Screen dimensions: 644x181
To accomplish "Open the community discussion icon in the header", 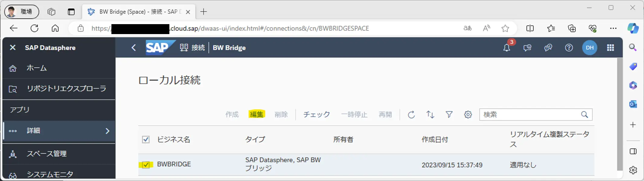I will pos(548,48).
